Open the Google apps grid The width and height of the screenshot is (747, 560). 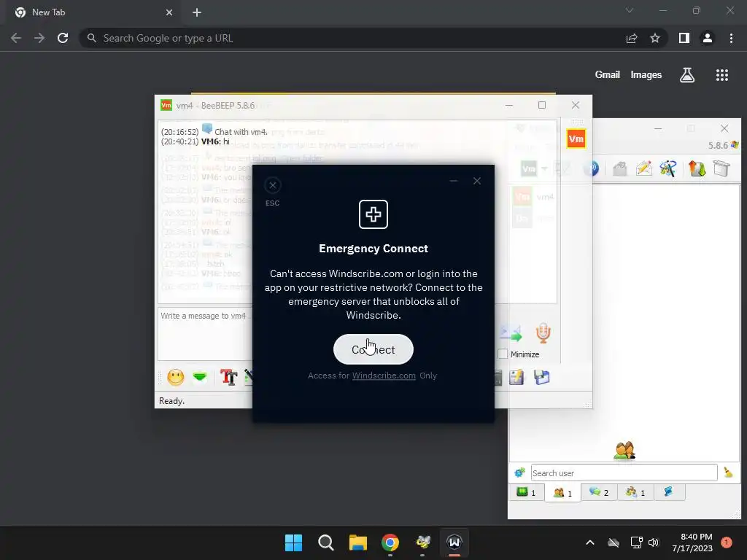tap(721, 75)
